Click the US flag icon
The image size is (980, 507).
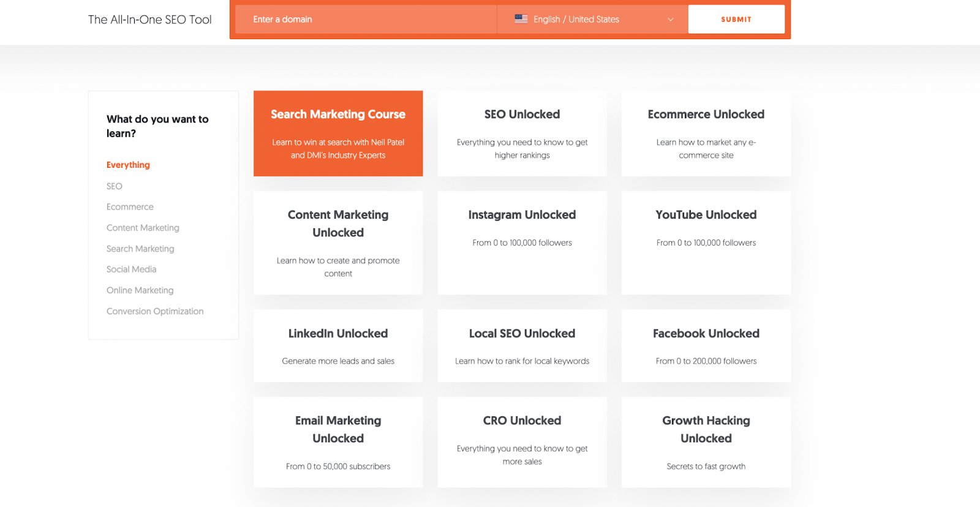(521, 19)
